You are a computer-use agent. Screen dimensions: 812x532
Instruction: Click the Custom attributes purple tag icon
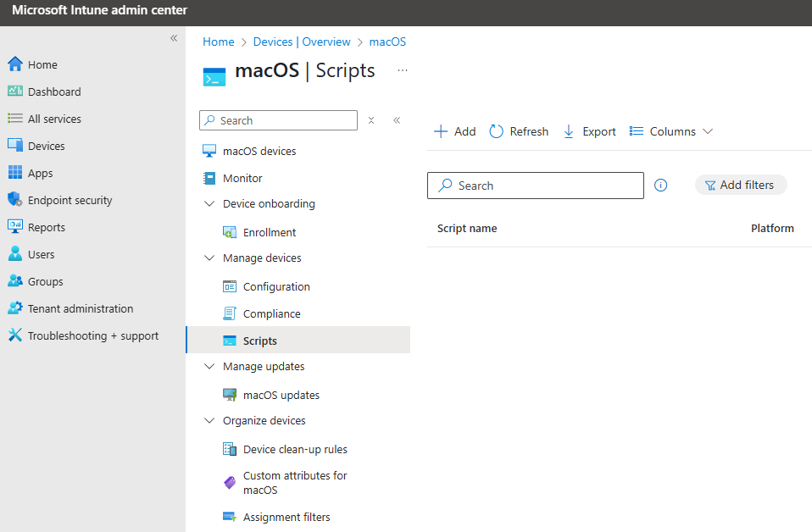click(x=230, y=482)
